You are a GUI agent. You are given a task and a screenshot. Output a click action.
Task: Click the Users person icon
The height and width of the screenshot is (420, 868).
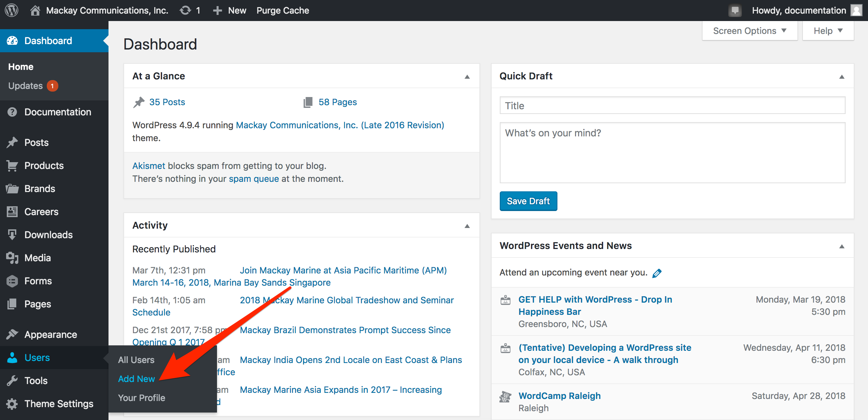pos(12,358)
